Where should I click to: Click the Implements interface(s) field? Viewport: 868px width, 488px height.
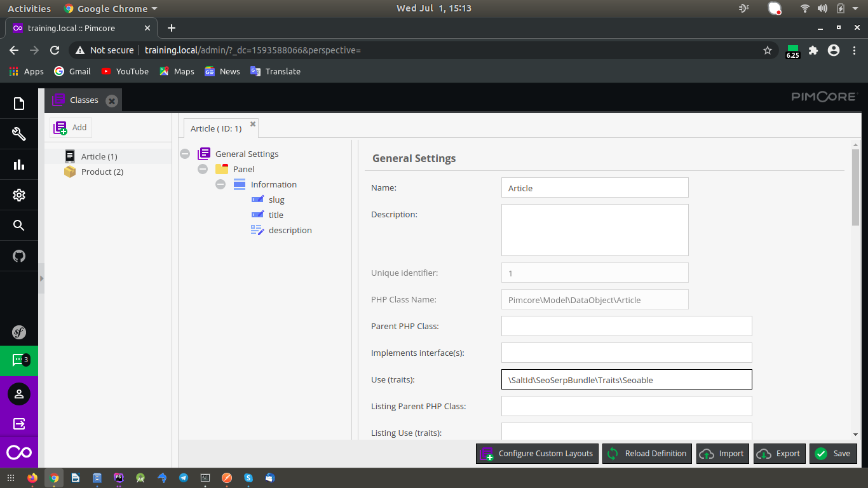(x=627, y=353)
